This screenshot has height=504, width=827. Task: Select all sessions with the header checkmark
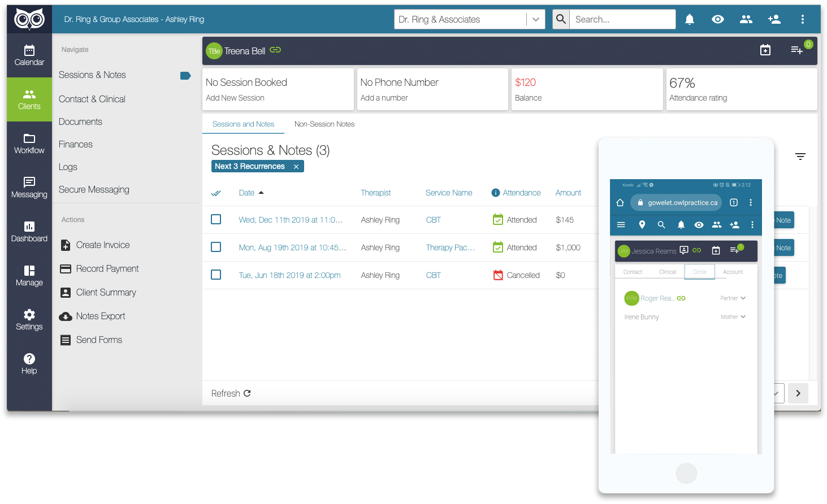click(215, 193)
